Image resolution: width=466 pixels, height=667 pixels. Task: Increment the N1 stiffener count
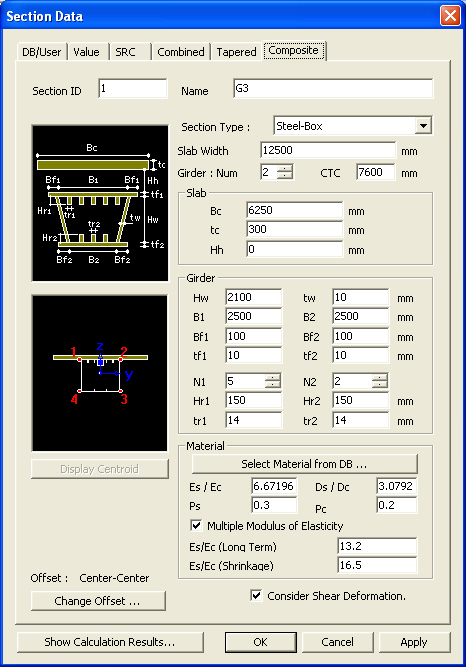272,377
